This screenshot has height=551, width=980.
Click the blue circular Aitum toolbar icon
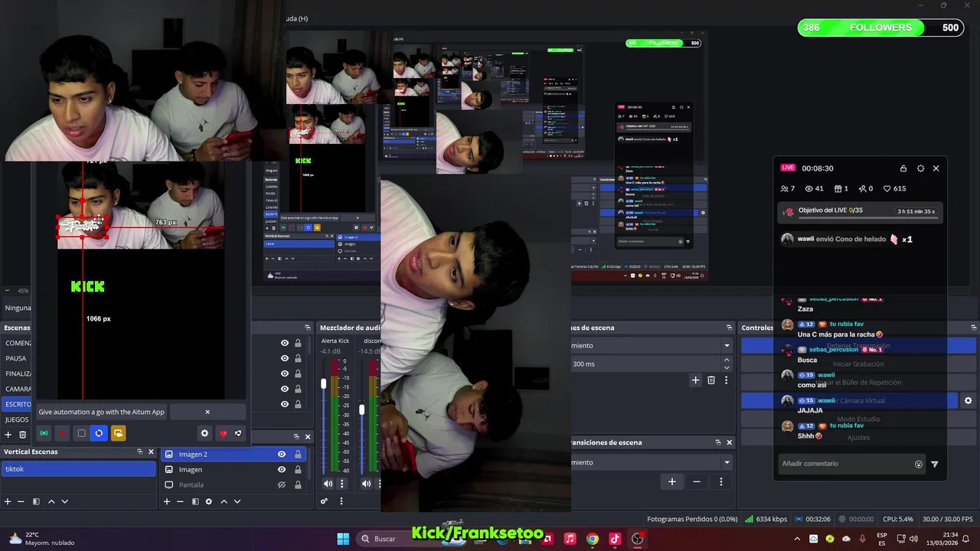pyautogui.click(x=99, y=433)
